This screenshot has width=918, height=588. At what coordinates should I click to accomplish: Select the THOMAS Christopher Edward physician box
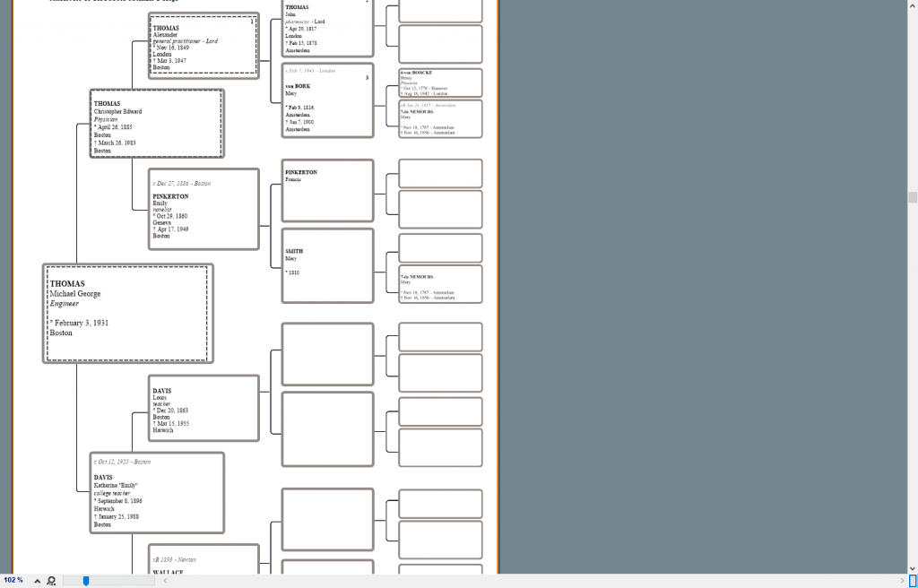point(156,123)
